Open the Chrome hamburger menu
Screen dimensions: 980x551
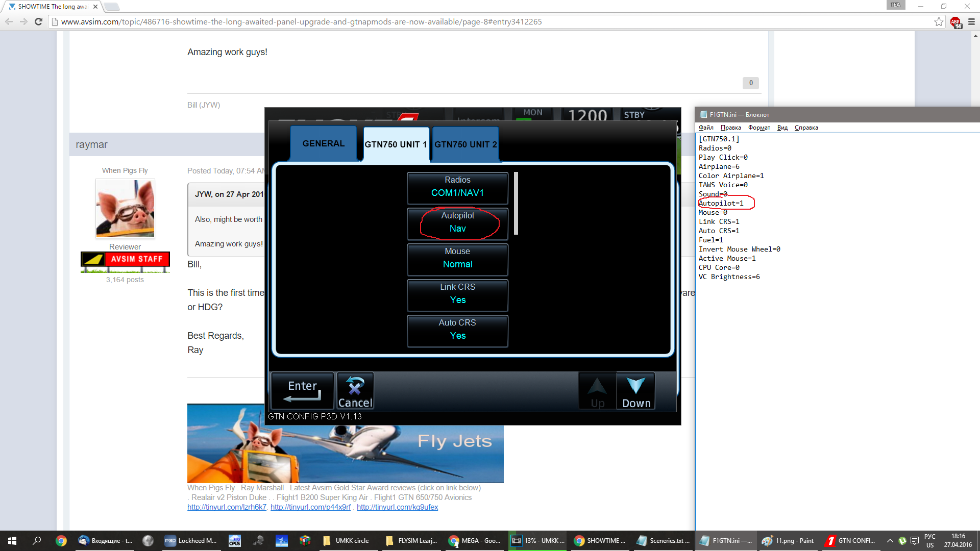pos(971,21)
